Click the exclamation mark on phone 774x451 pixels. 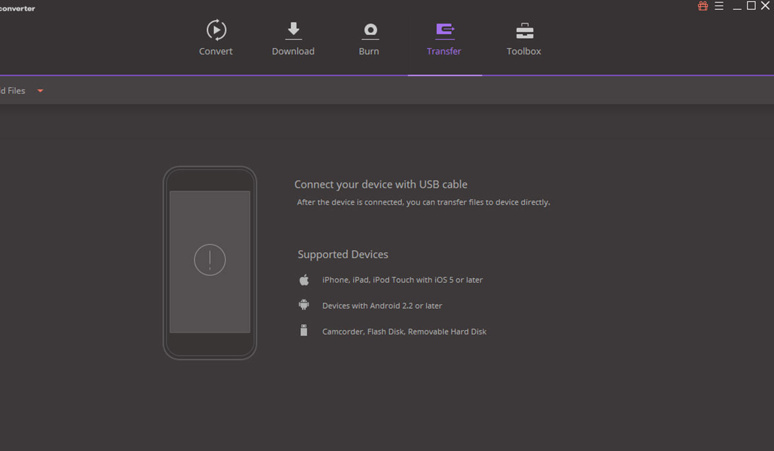pos(210,260)
